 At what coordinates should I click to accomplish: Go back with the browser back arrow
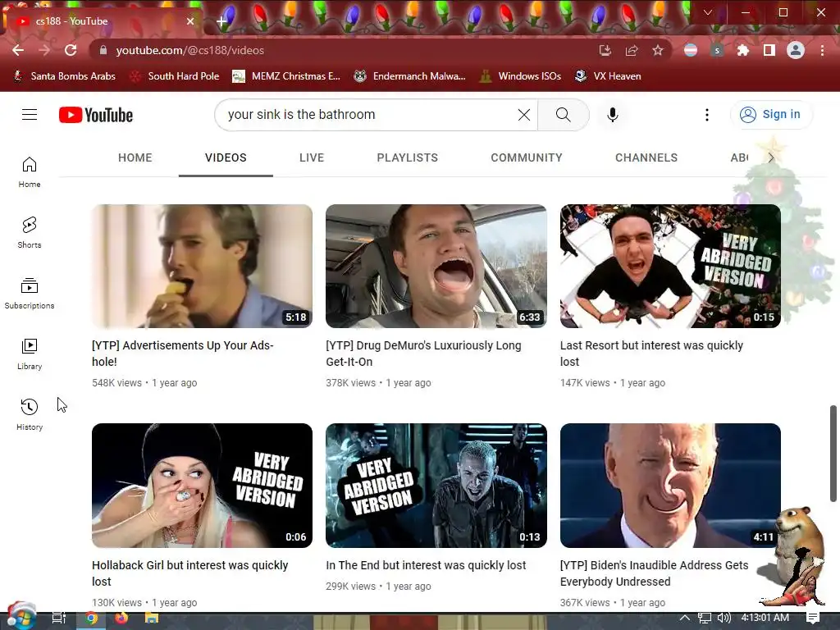tap(18, 50)
